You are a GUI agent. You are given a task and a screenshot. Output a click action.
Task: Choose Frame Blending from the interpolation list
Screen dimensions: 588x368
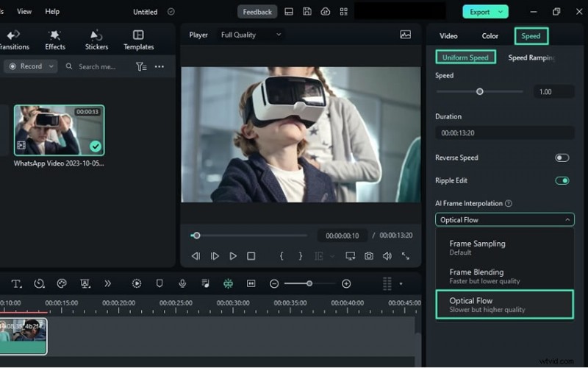tap(476, 276)
